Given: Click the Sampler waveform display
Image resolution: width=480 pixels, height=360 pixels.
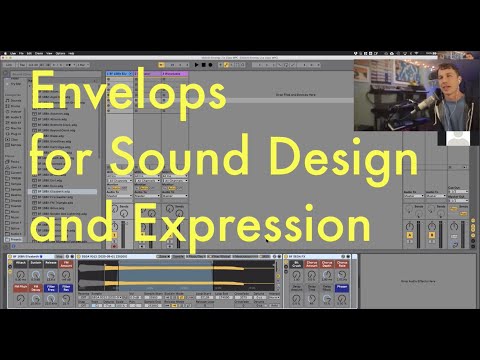Looking at the screenshot, I should [x=177, y=276].
